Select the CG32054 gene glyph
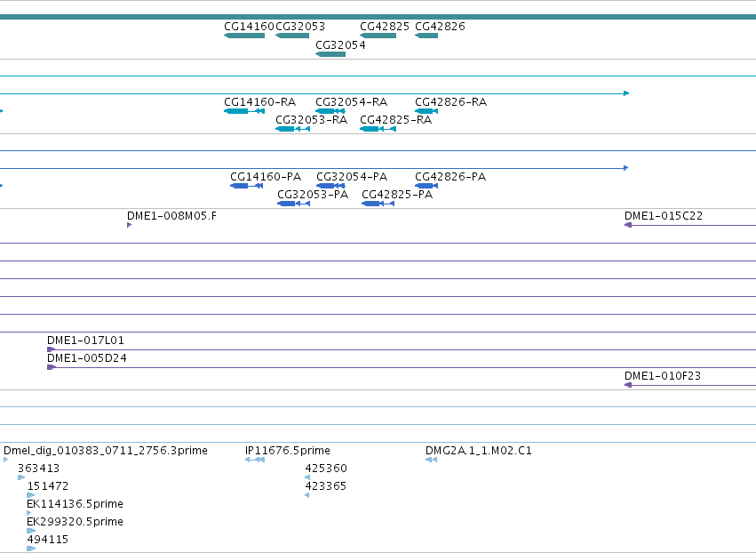This screenshot has width=756, height=553. (x=330, y=54)
